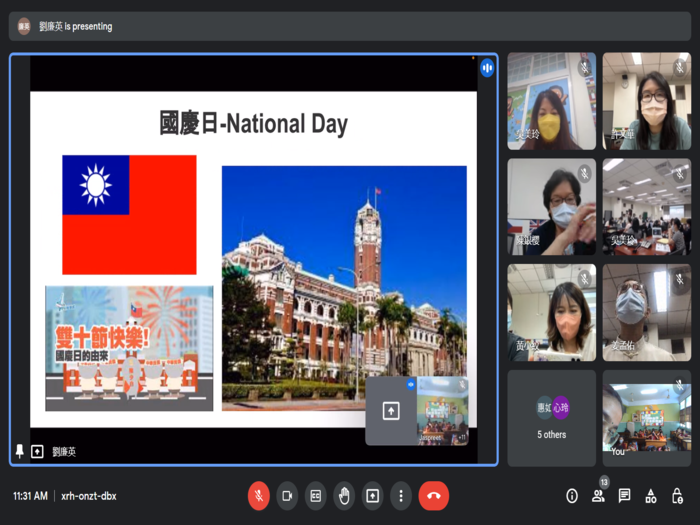Turn on closed captions (CC)
Viewport: 700px width, 525px height.
tap(316, 496)
